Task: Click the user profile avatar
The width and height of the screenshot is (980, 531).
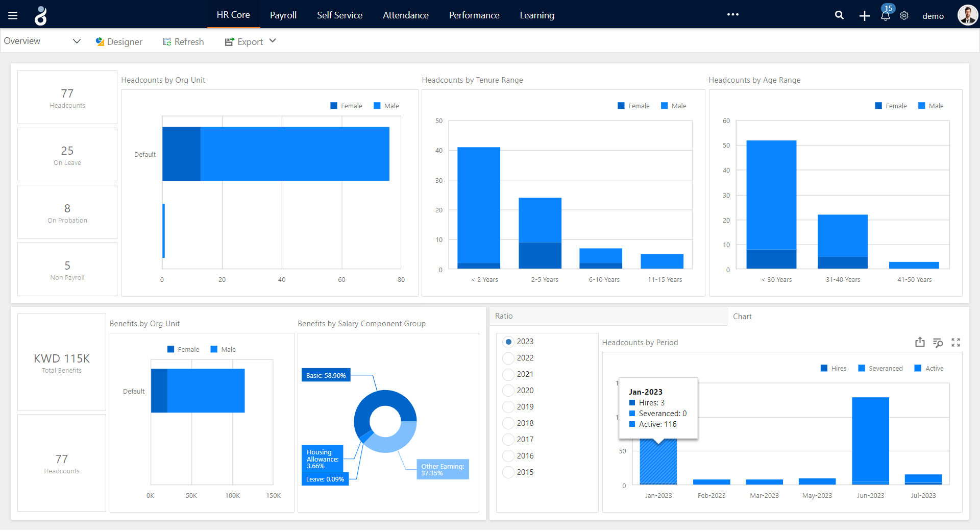Action: pyautogui.click(x=967, y=15)
